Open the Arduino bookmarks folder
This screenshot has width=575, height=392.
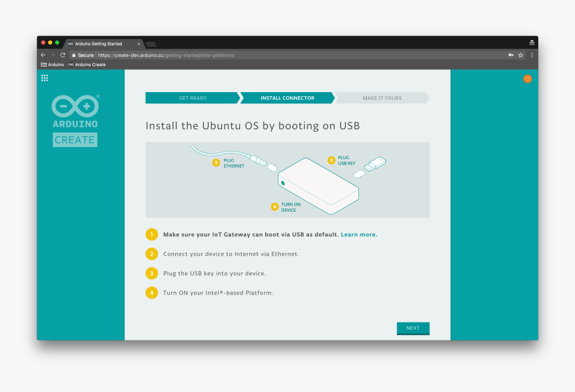coord(52,65)
